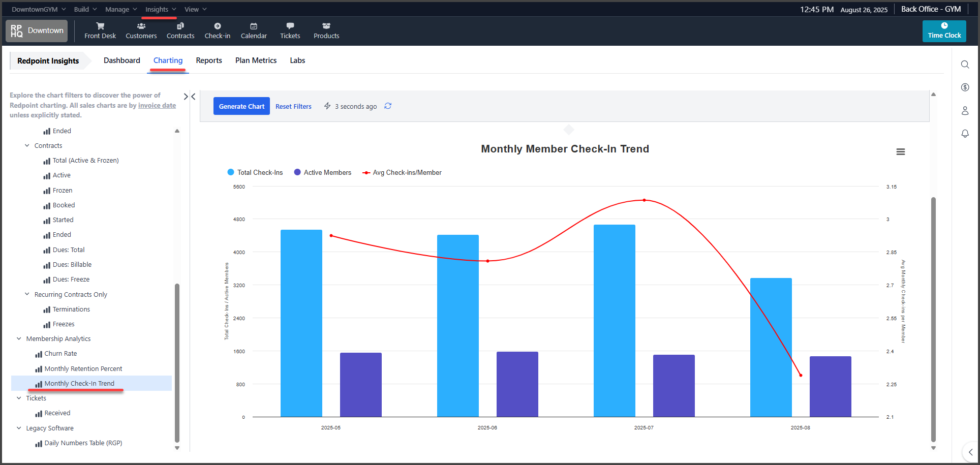Screen dimensions: 980x465
Task: Select Churn Rate chart in tree
Action: 60,354
